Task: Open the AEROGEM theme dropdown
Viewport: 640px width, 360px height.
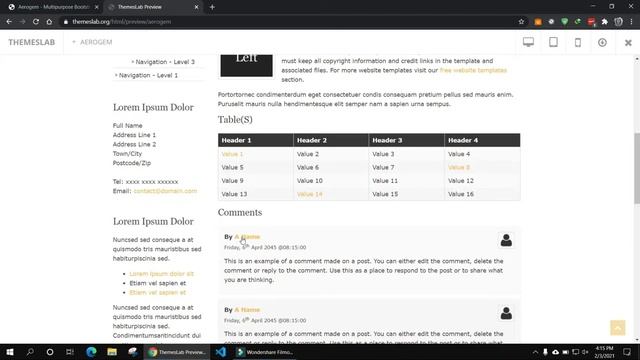Action: tap(92, 42)
